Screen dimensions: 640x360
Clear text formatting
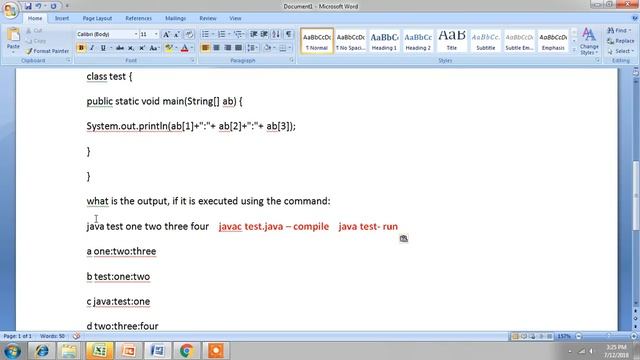[x=189, y=35]
